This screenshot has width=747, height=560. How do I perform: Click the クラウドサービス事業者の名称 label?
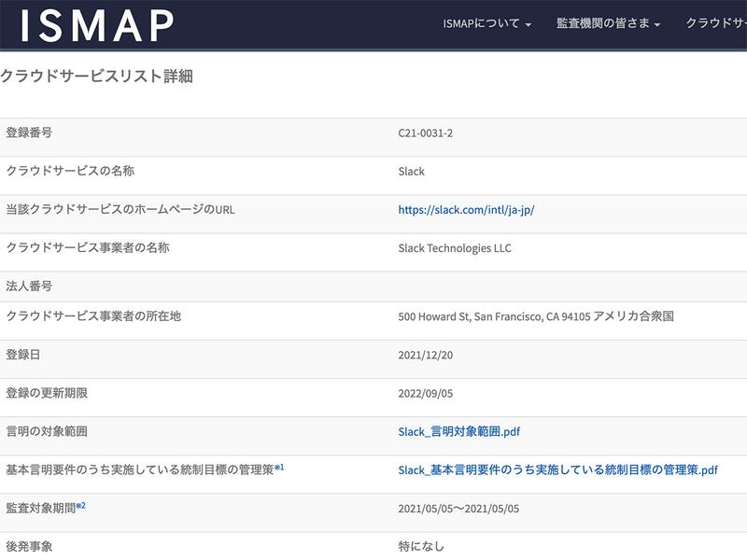point(88,247)
